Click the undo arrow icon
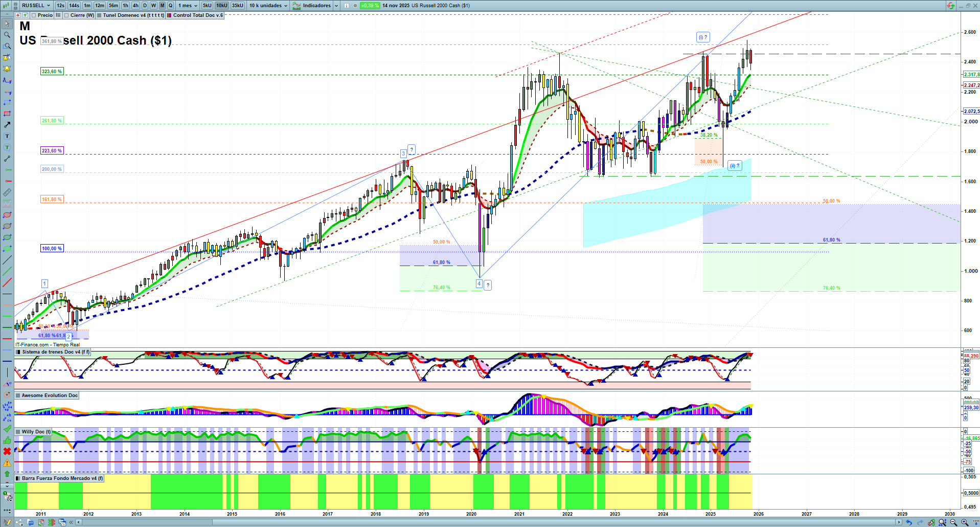Image resolution: width=980 pixels, height=527 pixels. point(909,522)
